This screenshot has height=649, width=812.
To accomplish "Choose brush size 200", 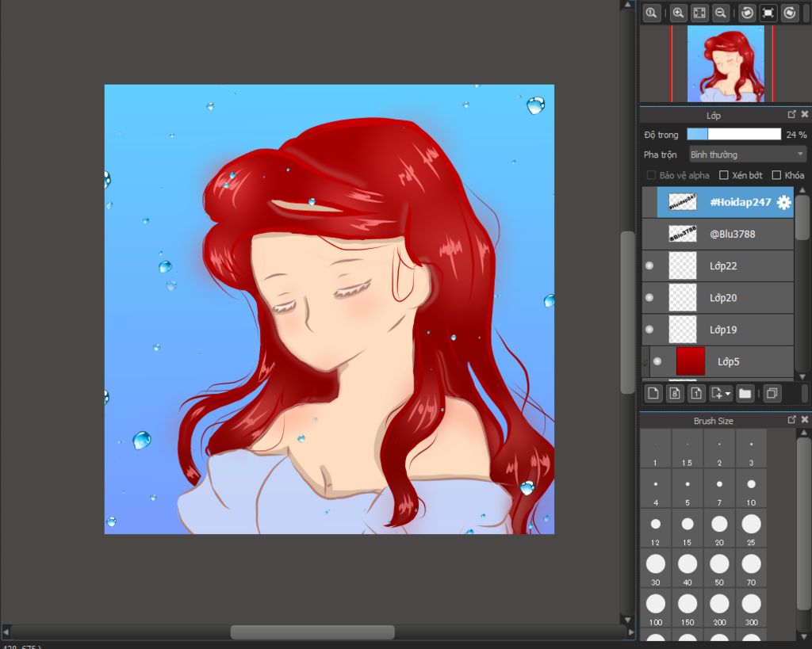I will pyautogui.click(x=719, y=608).
